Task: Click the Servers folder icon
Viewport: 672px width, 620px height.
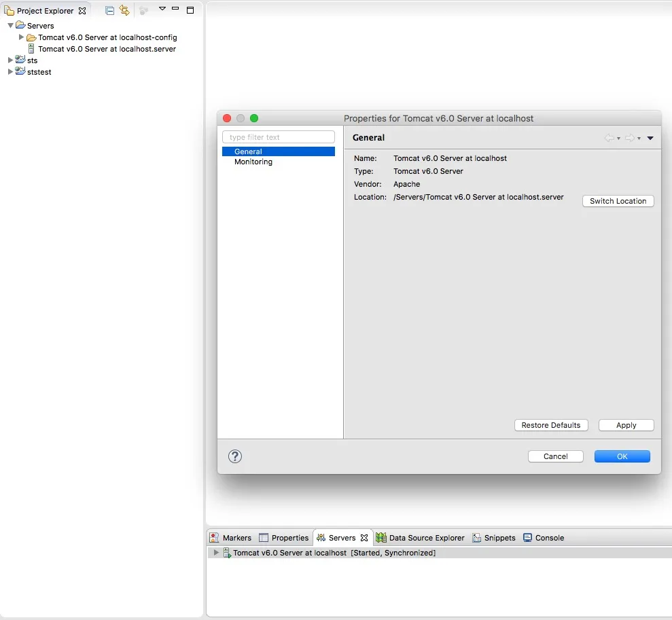Action: click(20, 25)
